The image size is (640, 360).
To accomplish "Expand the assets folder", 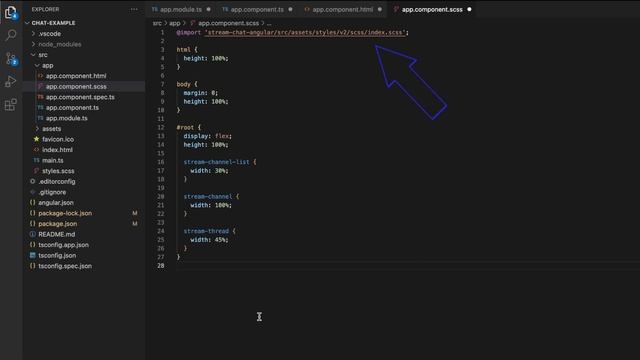I will (37, 129).
